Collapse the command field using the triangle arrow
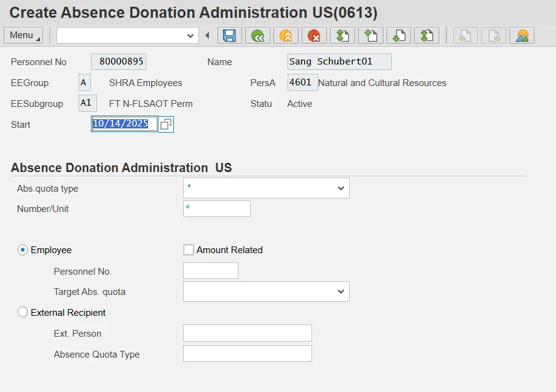 click(208, 36)
